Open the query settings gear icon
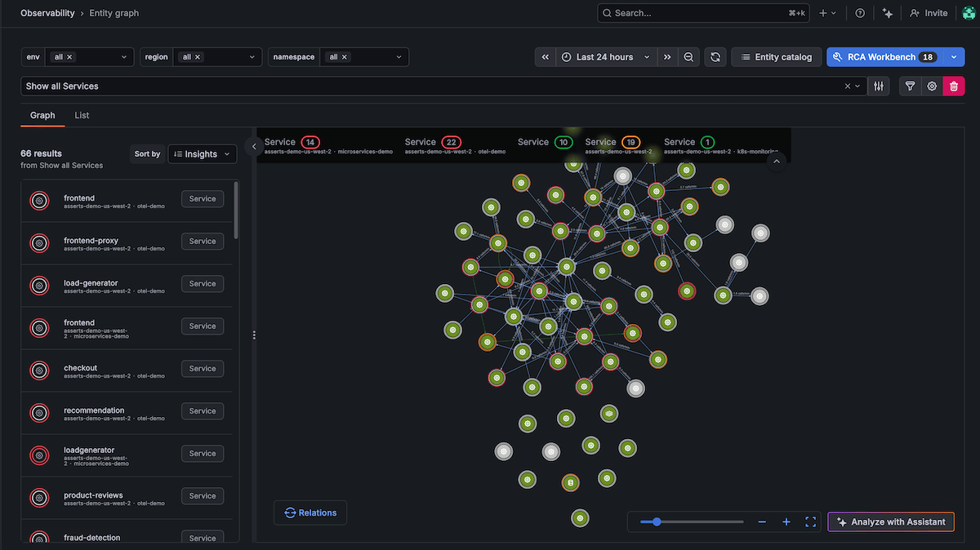980x550 pixels. coord(932,86)
